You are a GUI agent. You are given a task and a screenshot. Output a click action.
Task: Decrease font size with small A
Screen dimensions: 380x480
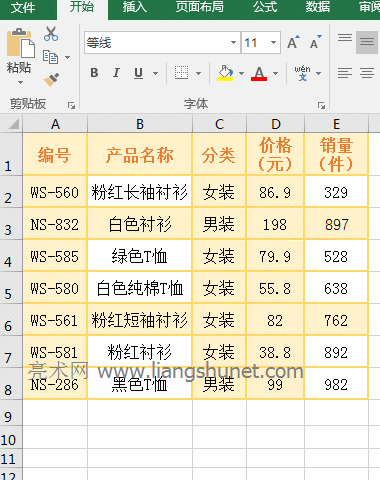pyautogui.click(x=315, y=42)
